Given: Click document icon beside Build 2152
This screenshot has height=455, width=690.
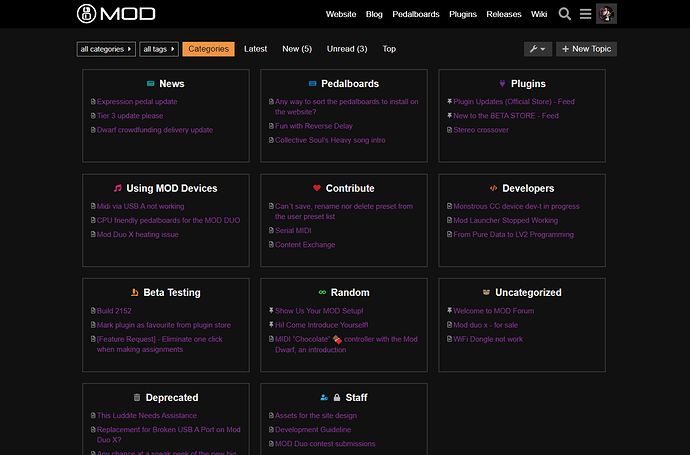Looking at the screenshot, I should click(x=93, y=311).
